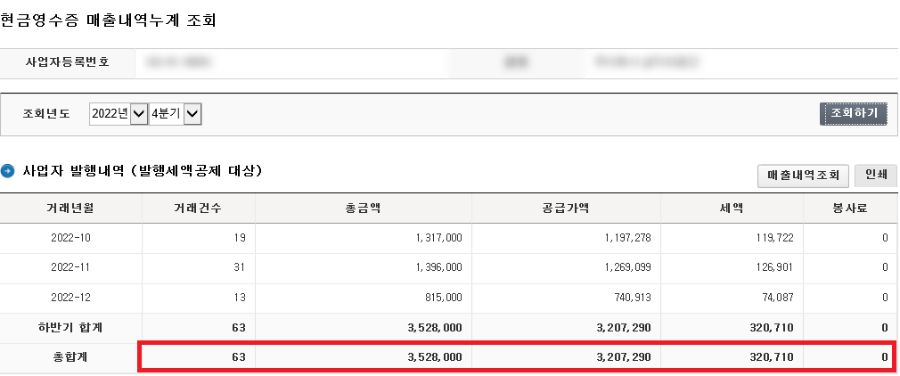Click the 조회하기 search button
900x376 pixels.
coord(853,114)
